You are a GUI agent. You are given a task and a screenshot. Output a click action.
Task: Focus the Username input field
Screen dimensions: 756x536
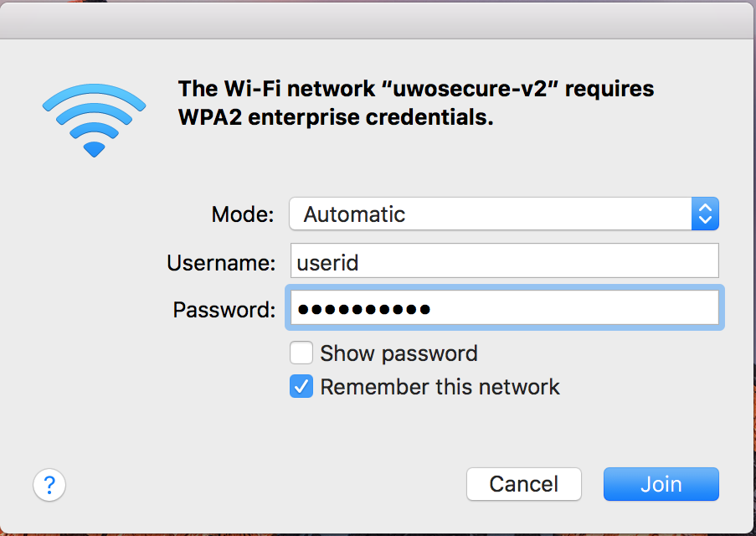[x=504, y=260]
